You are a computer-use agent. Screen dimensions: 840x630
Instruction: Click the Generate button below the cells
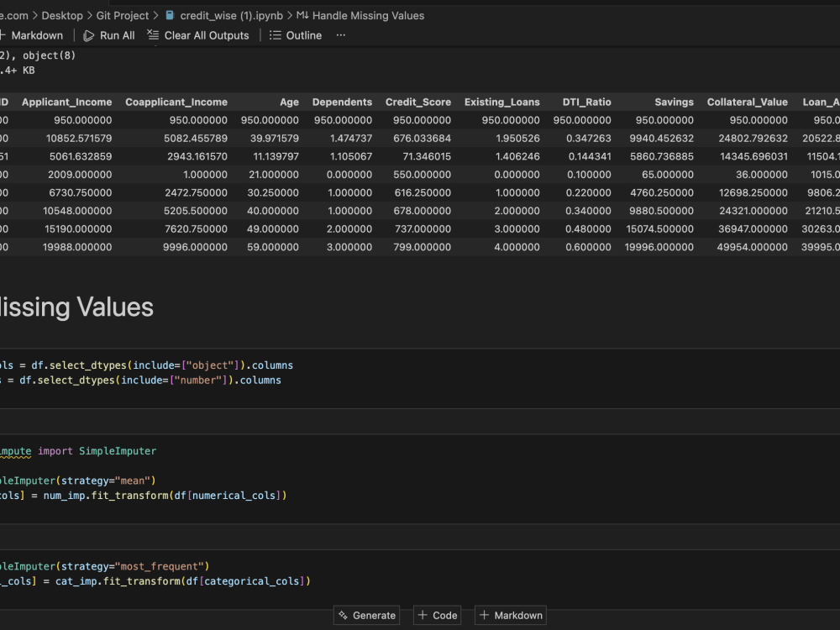[368, 615]
